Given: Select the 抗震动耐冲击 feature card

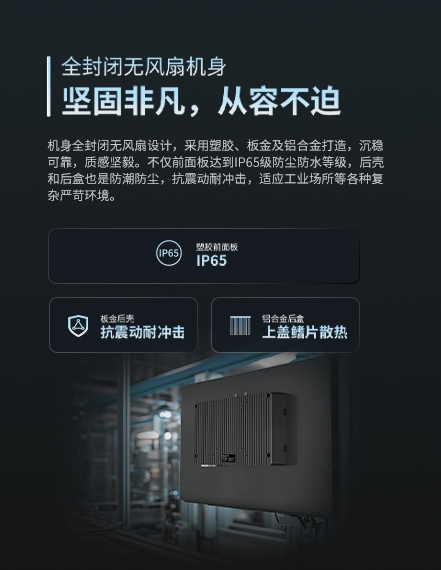Looking at the screenshot, I should coord(124,325).
